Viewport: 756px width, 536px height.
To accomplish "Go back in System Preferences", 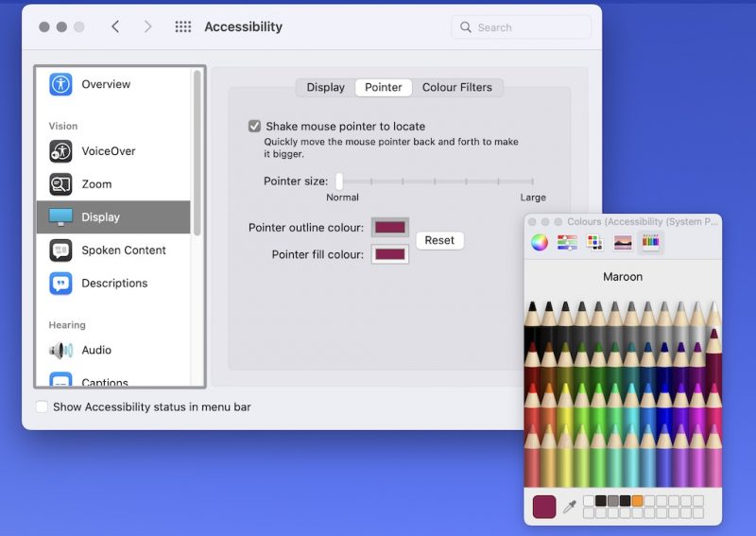I will coord(115,26).
